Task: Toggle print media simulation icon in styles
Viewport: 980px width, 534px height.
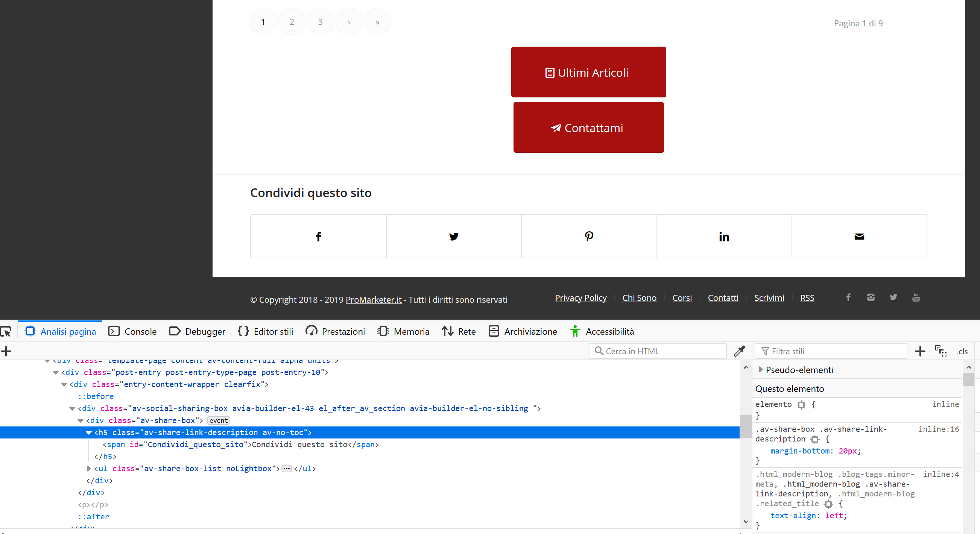Action: (x=941, y=351)
